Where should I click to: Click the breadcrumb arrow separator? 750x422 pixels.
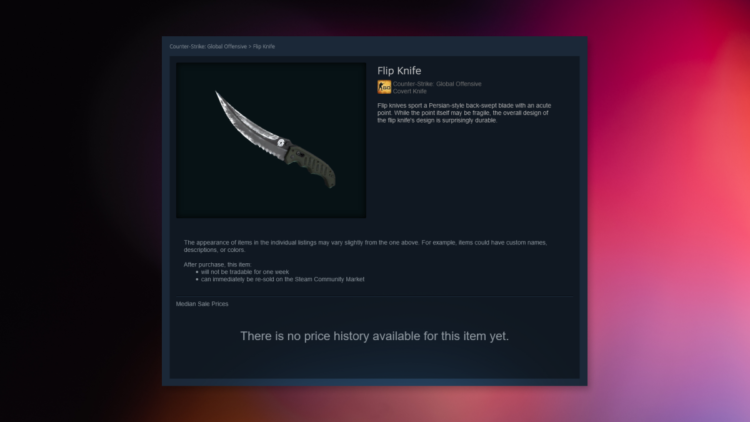click(250, 46)
